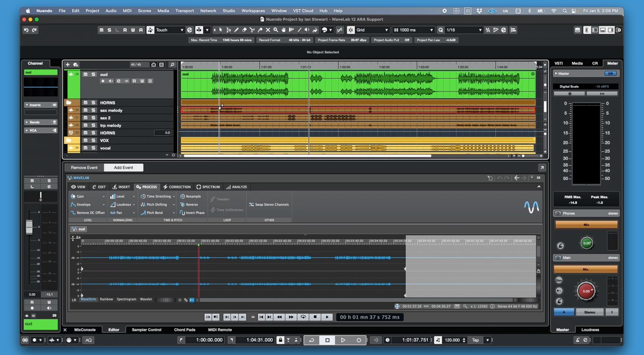
Task: Toggle the AQ auto-quantize button
Action: click(x=89, y=340)
